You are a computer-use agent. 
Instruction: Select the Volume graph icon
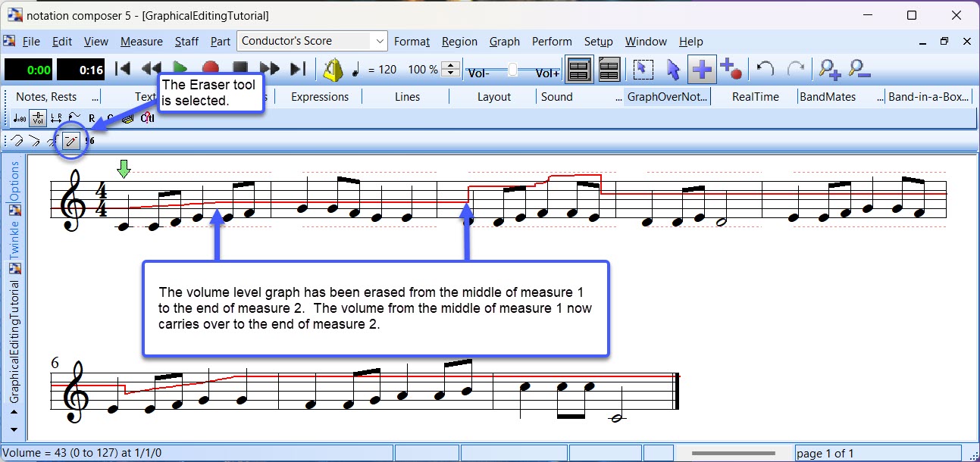coord(38,118)
